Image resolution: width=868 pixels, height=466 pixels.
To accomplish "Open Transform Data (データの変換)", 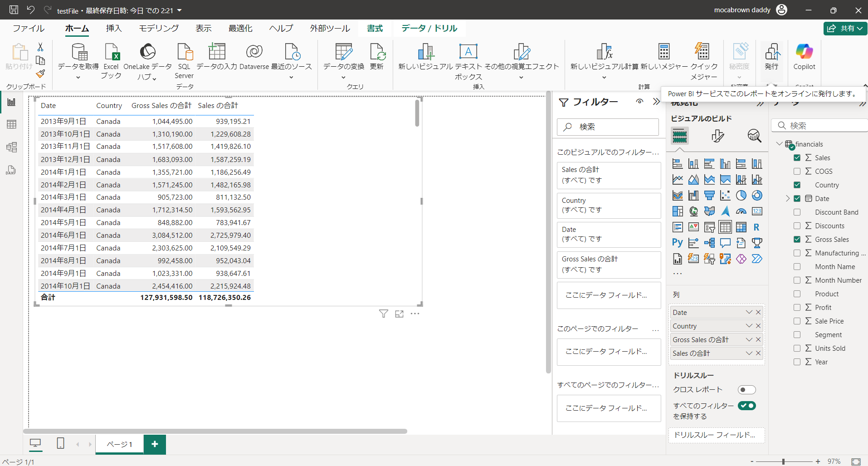I will click(344, 61).
